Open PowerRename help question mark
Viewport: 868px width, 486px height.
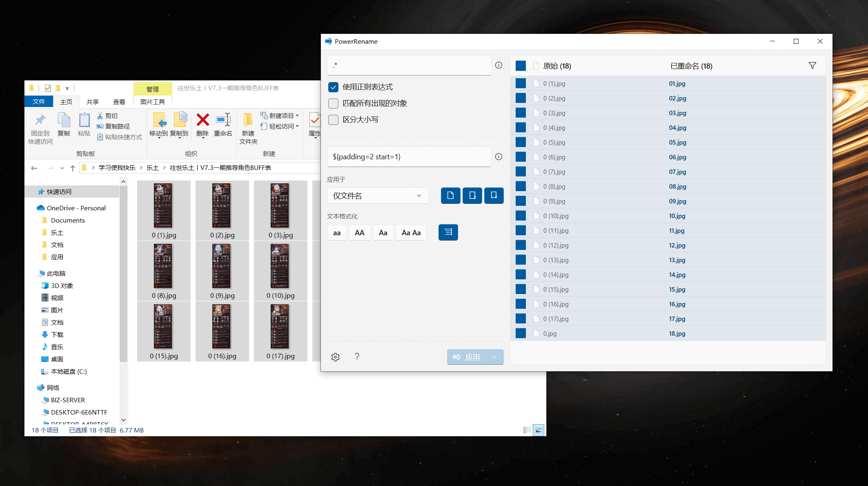357,357
